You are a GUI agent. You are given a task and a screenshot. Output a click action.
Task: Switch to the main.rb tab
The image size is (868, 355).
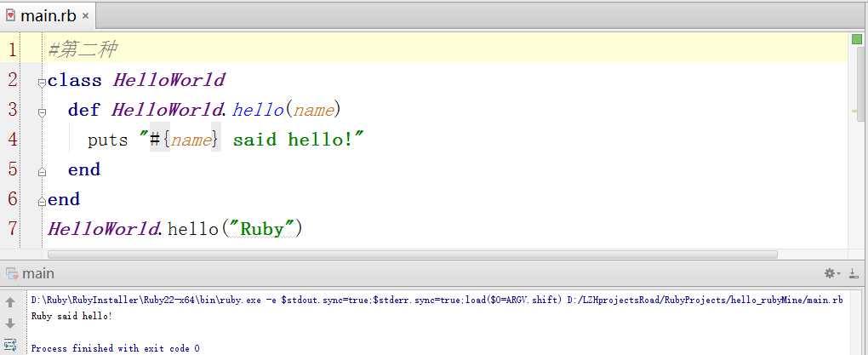47,15
